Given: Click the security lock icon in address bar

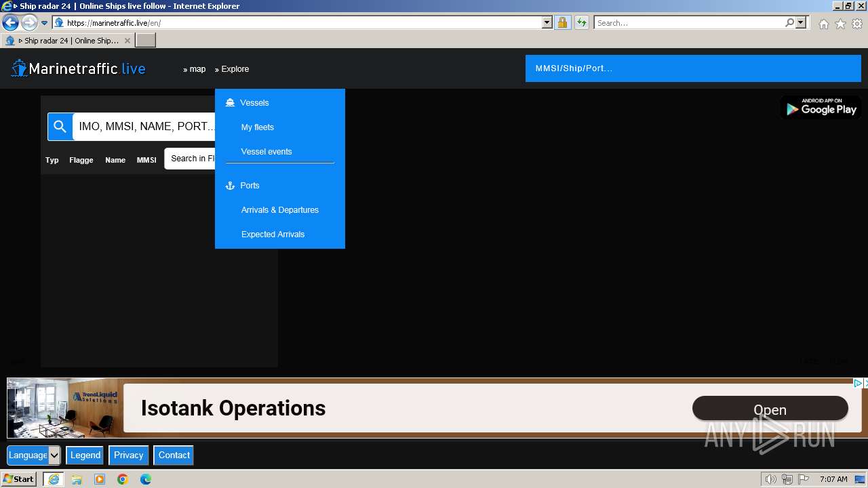Looking at the screenshot, I should [x=562, y=22].
